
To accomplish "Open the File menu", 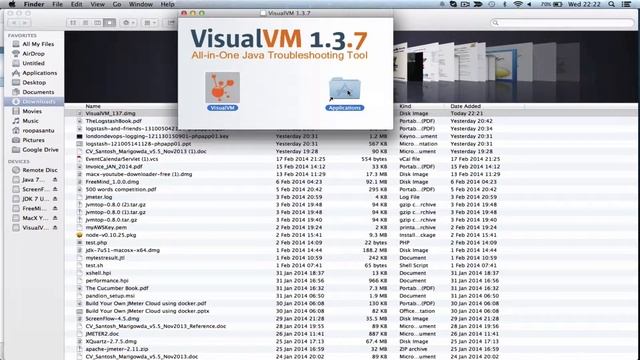I will point(58,4).
